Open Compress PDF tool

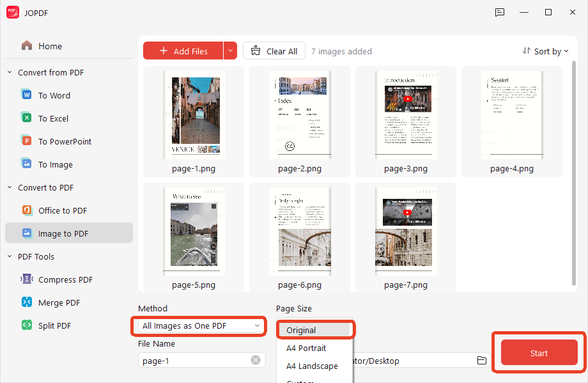[x=69, y=279]
